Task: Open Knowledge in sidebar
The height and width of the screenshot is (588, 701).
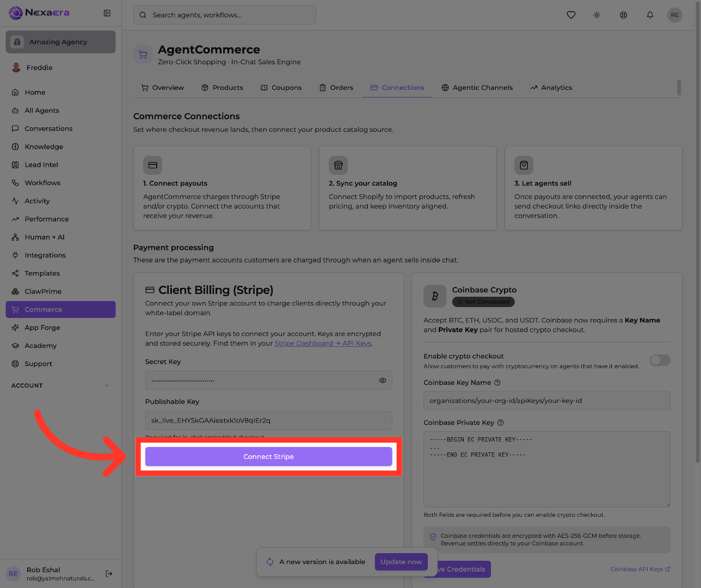Action: 60,146
